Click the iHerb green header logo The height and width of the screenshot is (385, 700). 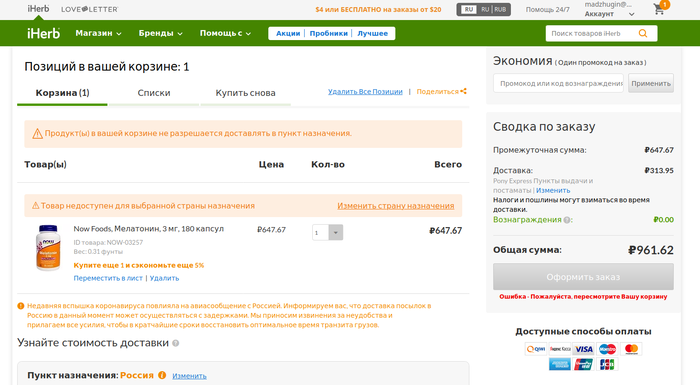point(43,33)
